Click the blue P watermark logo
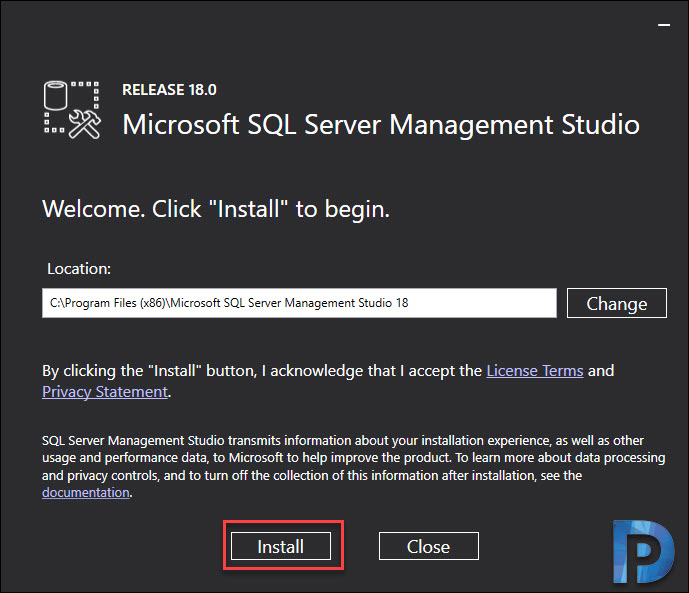Viewport: 689px width, 593px height. pos(643,552)
